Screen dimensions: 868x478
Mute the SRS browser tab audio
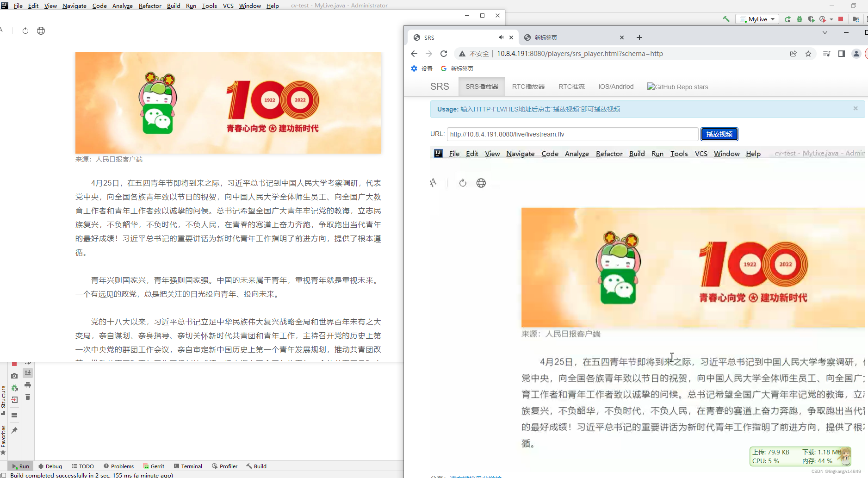click(501, 37)
